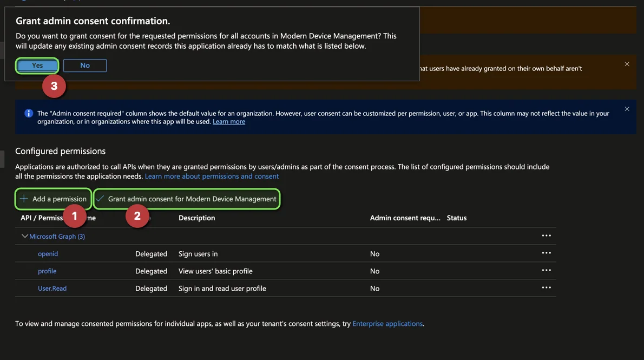
Task: Go to Enterprise applications link
Action: (387, 324)
